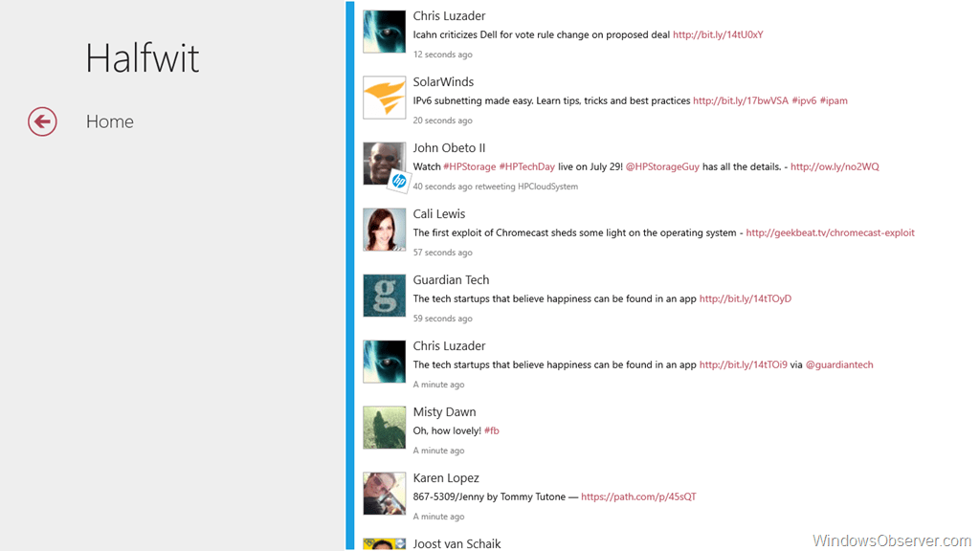Click the #fb hashtag

(x=491, y=431)
